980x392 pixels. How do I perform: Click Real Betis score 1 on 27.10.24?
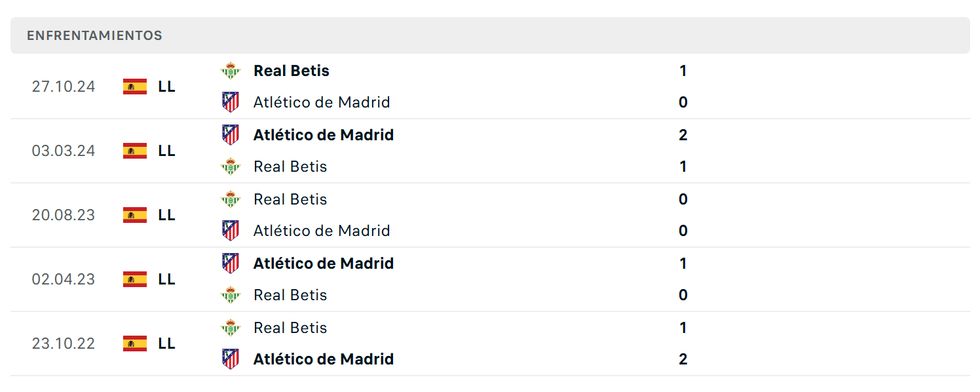[x=683, y=71]
